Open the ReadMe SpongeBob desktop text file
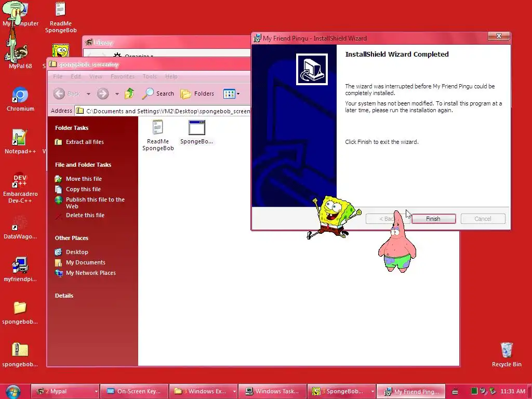 [x=60, y=17]
